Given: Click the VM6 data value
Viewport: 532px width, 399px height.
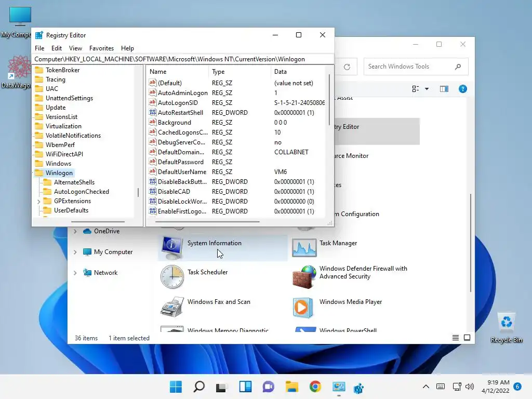Looking at the screenshot, I should (280, 171).
